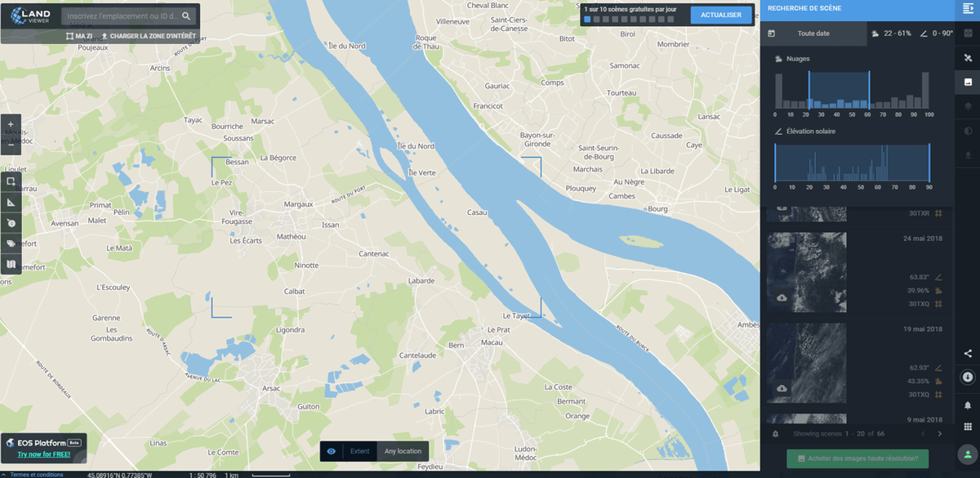This screenshot has width=980, height=478.
Task: Open the satellite sensor selection icon
Action: (x=968, y=57)
